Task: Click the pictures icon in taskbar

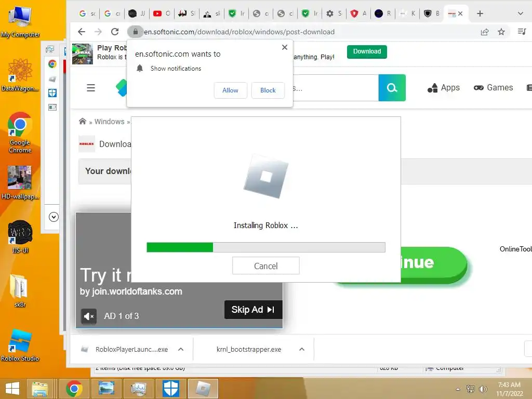Action: (x=107, y=389)
